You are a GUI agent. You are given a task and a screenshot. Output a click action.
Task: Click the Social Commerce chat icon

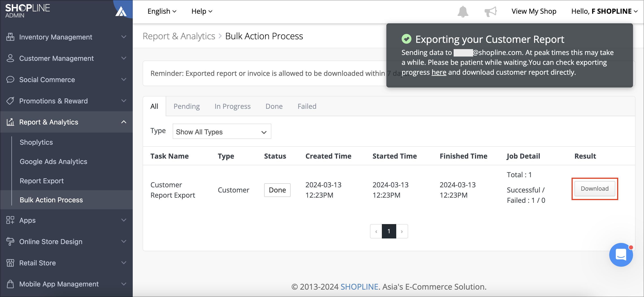pyautogui.click(x=10, y=79)
